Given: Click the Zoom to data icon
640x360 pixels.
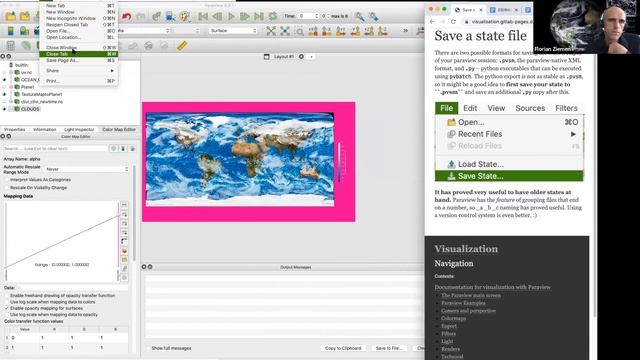Looking at the screenshot, I should click(x=285, y=31).
